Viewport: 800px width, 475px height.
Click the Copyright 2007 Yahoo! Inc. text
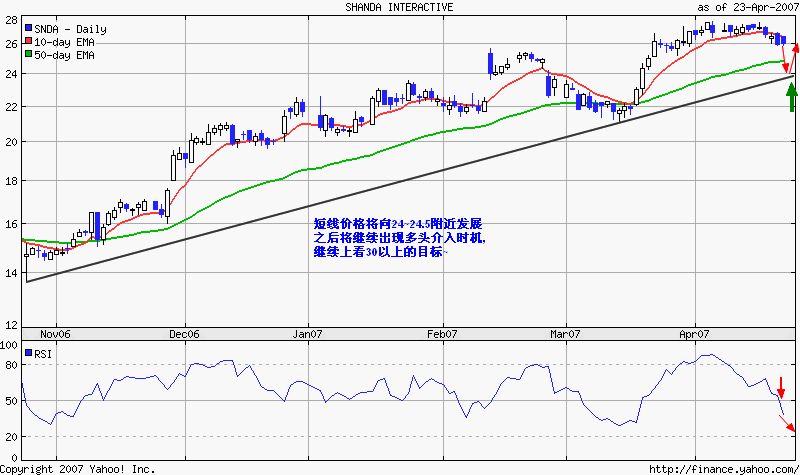(x=78, y=469)
